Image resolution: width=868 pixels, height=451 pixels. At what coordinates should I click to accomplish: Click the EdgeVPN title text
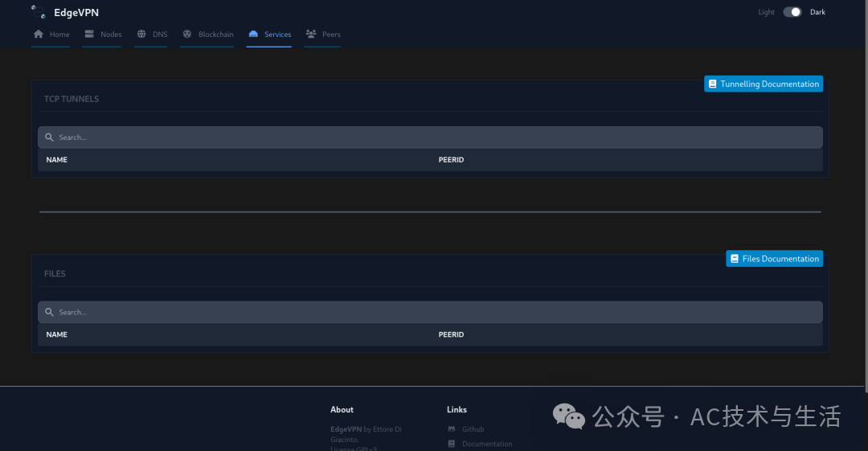pos(76,12)
